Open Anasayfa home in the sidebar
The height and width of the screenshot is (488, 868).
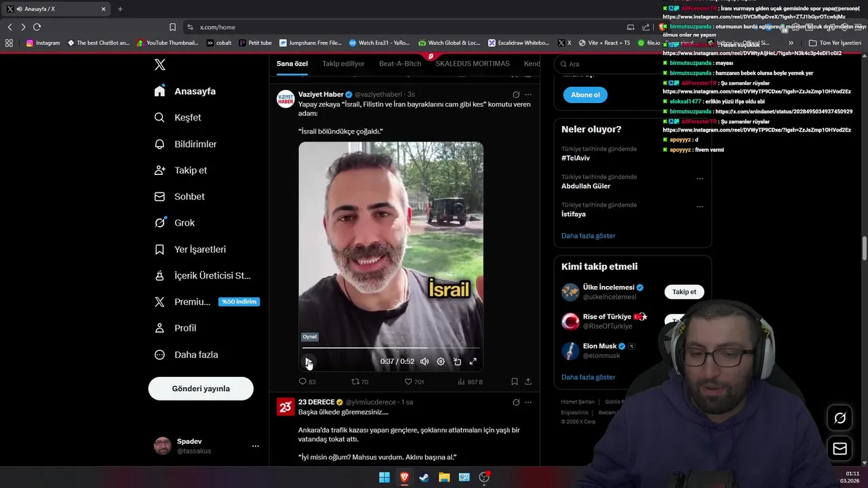(x=185, y=91)
